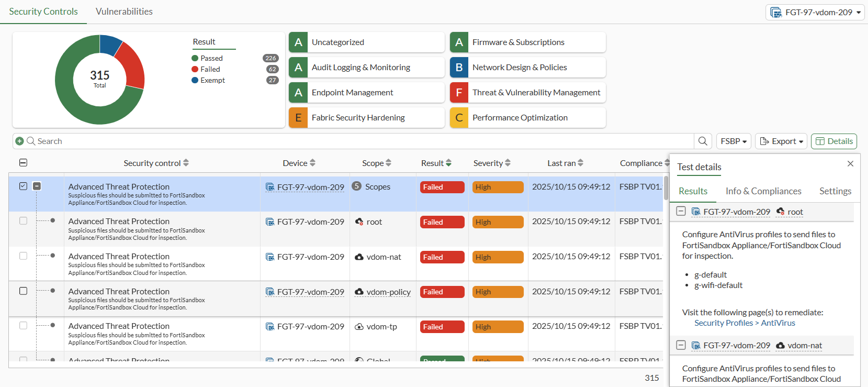868x387 pixels.
Task: Collapse the root scope section in Test details
Action: (x=681, y=212)
